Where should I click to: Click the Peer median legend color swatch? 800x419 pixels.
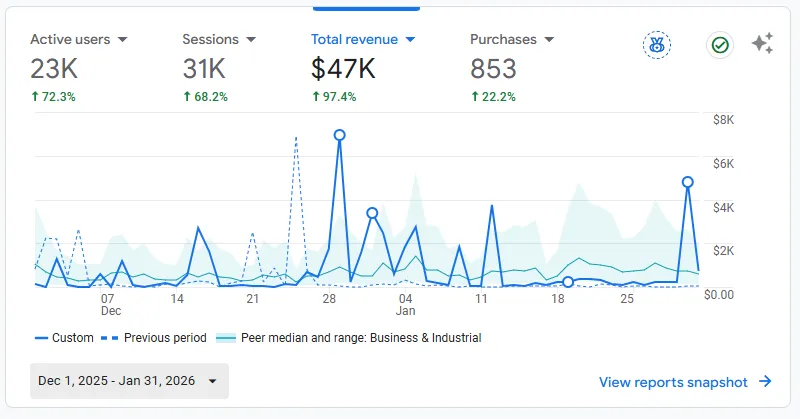coord(226,338)
